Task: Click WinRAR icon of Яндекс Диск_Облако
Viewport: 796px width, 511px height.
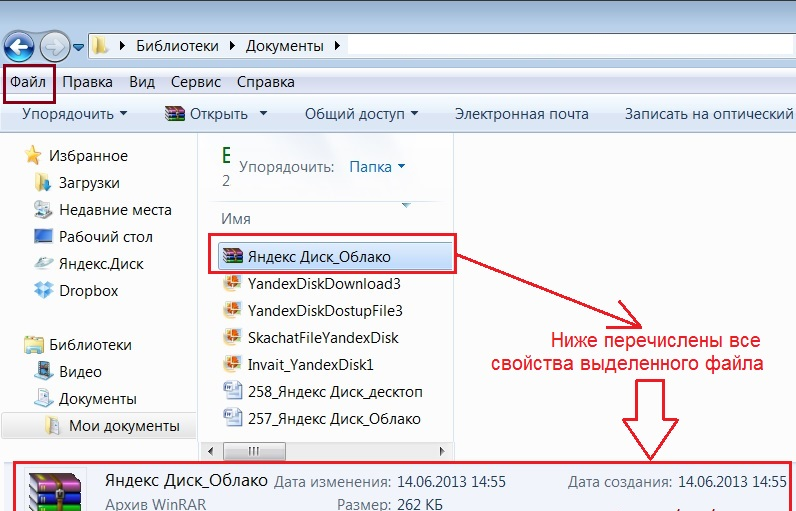Action: point(233,256)
